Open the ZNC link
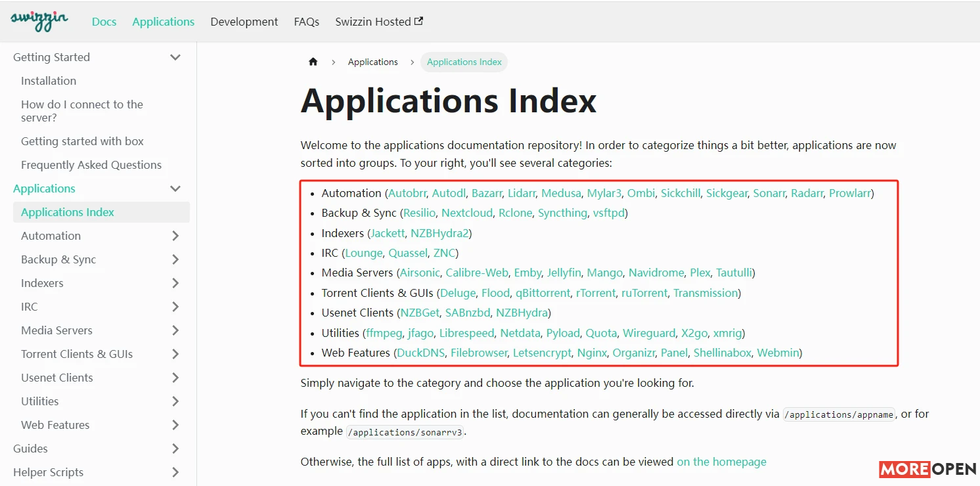This screenshot has width=980, height=486. 444,253
